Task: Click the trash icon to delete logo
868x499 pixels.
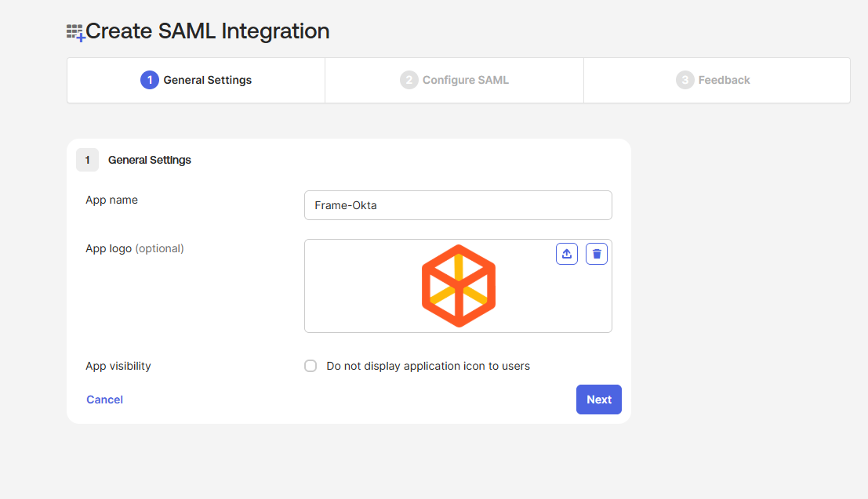Action: 597,254
